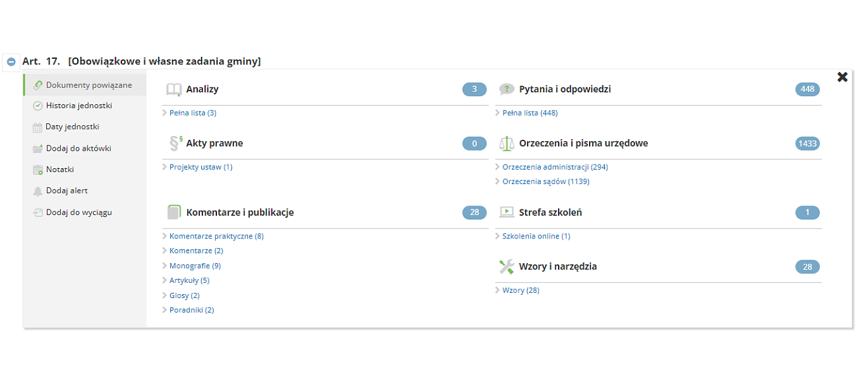868x384 pixels.
Task: Open the Szkolenia online (1) link
Action: (536, 237)
